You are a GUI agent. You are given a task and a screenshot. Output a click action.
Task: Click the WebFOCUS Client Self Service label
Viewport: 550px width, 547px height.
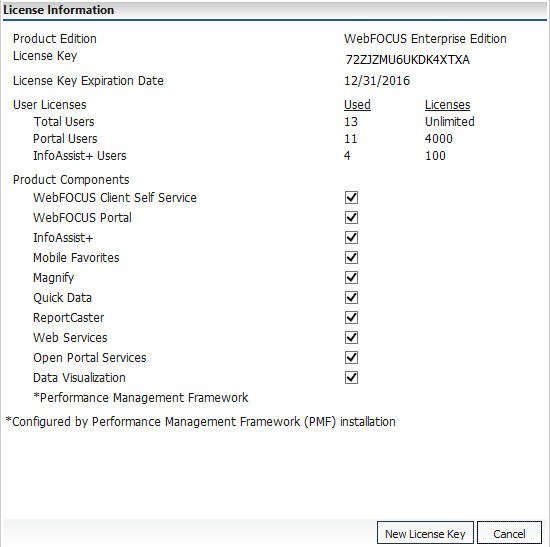115,198
